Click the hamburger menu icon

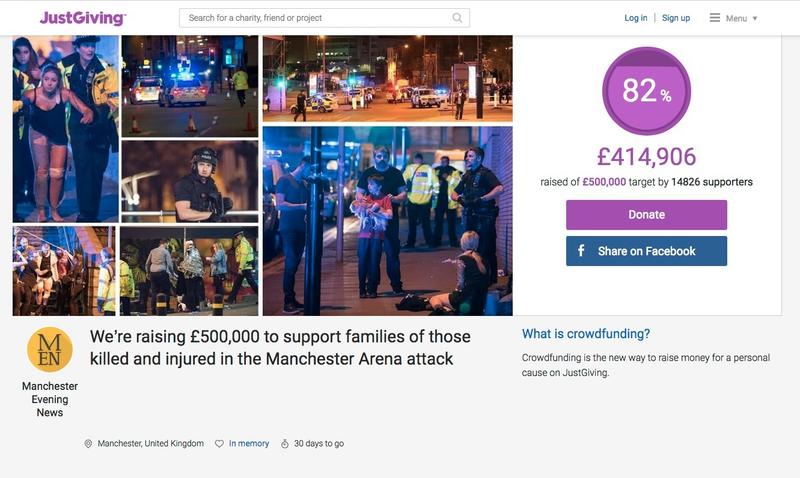pos(715,18)
